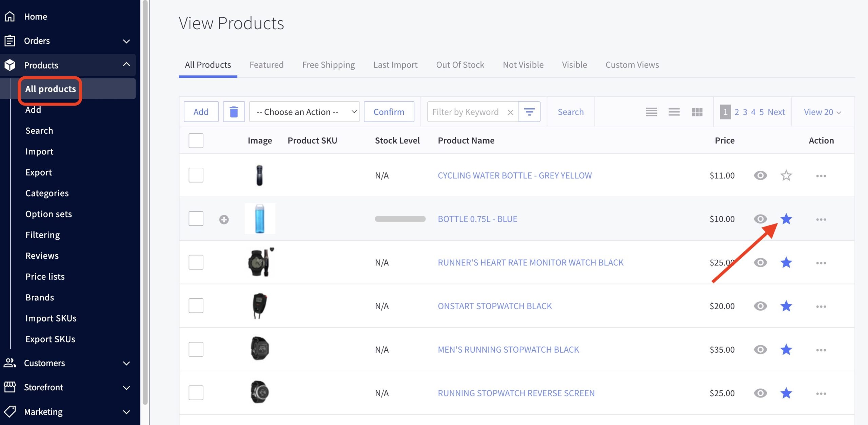Switch to the grid thumbnail view icon

tap(697, 112)
